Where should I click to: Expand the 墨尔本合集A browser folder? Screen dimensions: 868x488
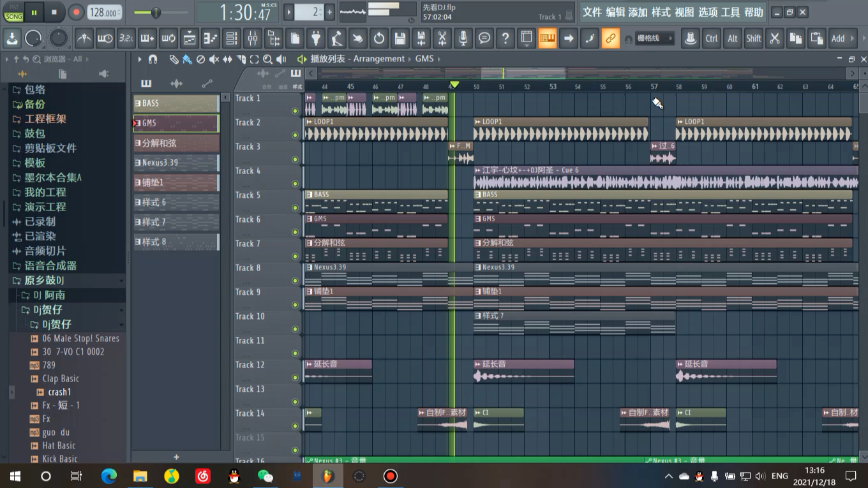pyautogui.click(x=47, y=178)
